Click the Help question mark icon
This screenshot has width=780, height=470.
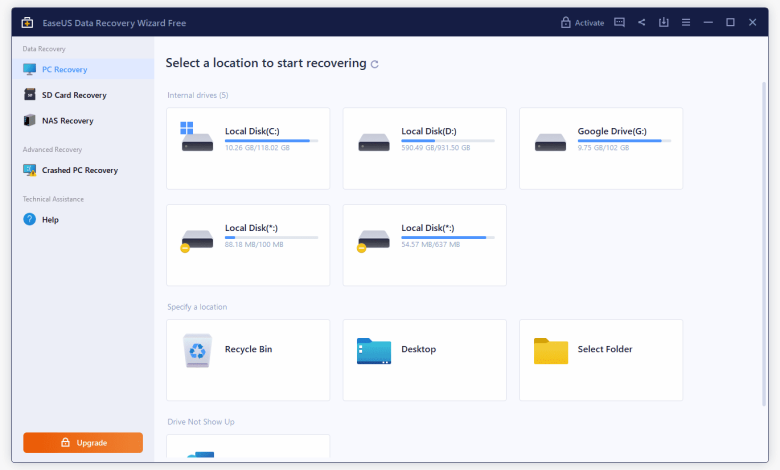[x=30, y=219]
